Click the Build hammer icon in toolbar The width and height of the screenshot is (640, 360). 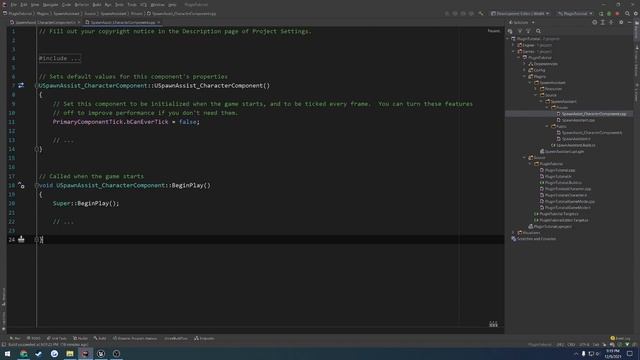(482, 13)
